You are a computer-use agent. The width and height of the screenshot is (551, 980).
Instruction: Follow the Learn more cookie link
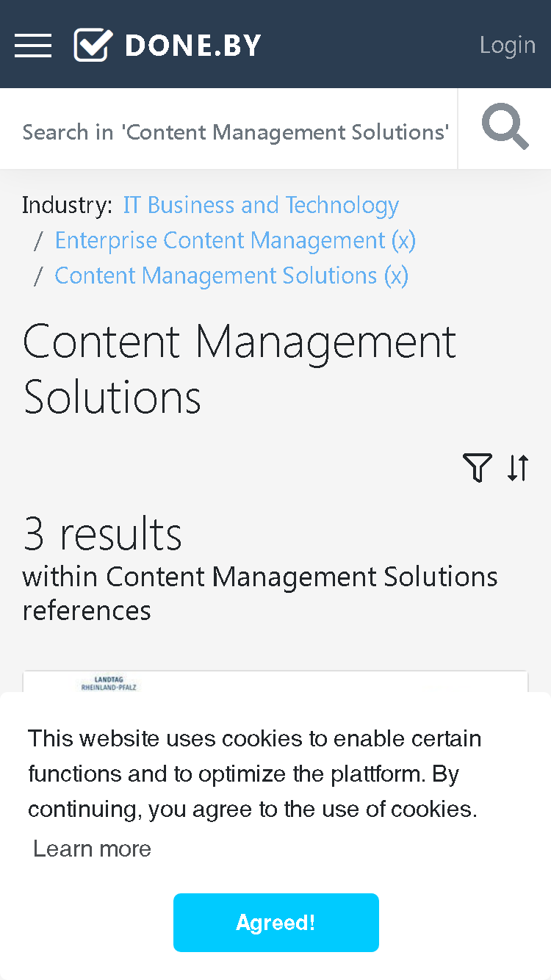(x=92, y=849)
